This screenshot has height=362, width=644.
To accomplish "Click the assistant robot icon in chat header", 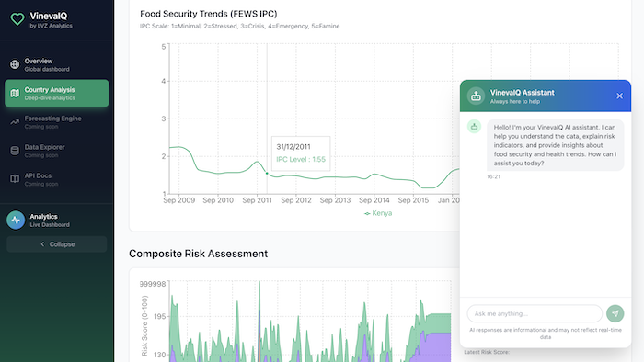I will (476, 96).
